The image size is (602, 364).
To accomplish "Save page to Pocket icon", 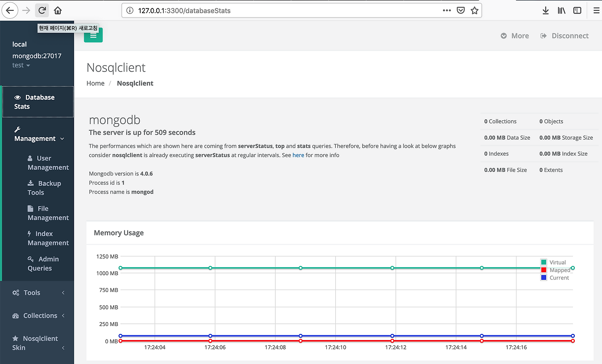I will 461,10.
